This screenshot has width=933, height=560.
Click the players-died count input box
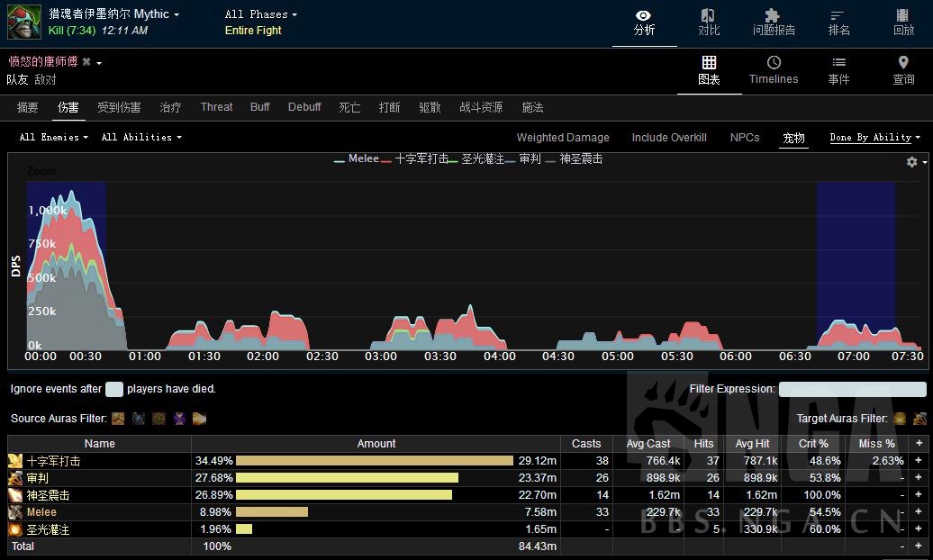(114, 389)
